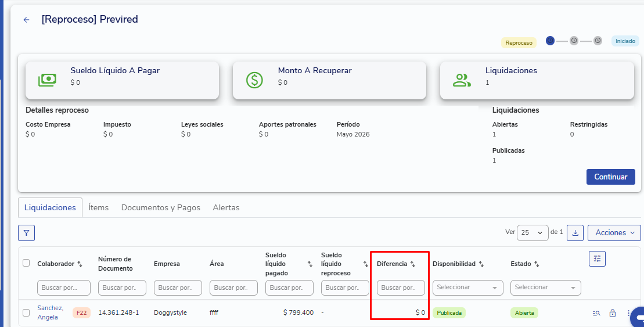This screenshot has width=644, height=327.
Task: Open Sanchez, Angela collaborator link
Action: coord(51,312)
